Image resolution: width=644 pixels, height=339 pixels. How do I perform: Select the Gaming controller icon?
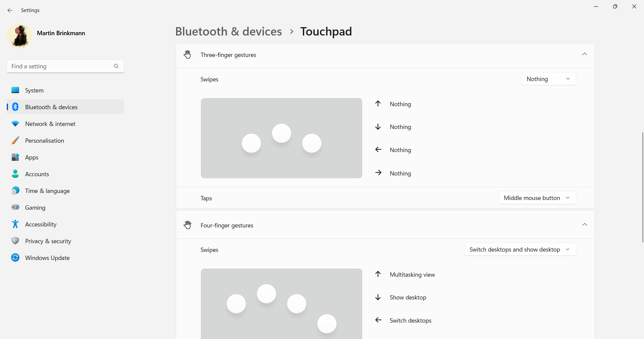15,207
